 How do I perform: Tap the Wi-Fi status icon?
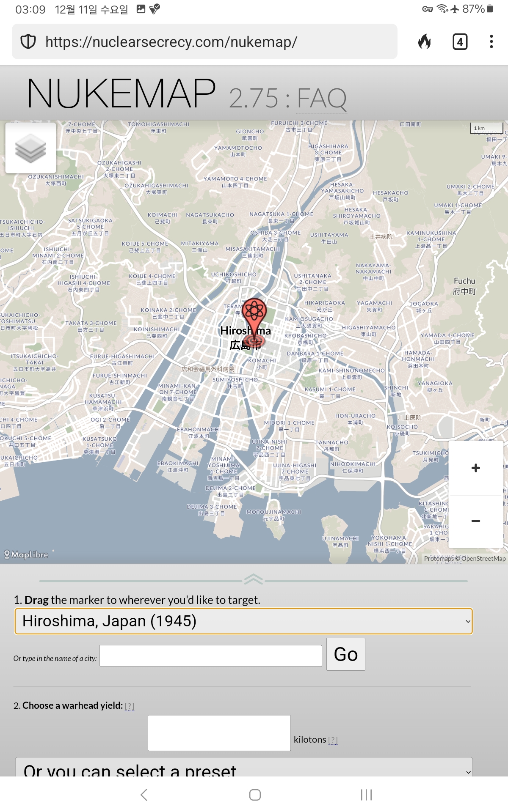[442, 9]
